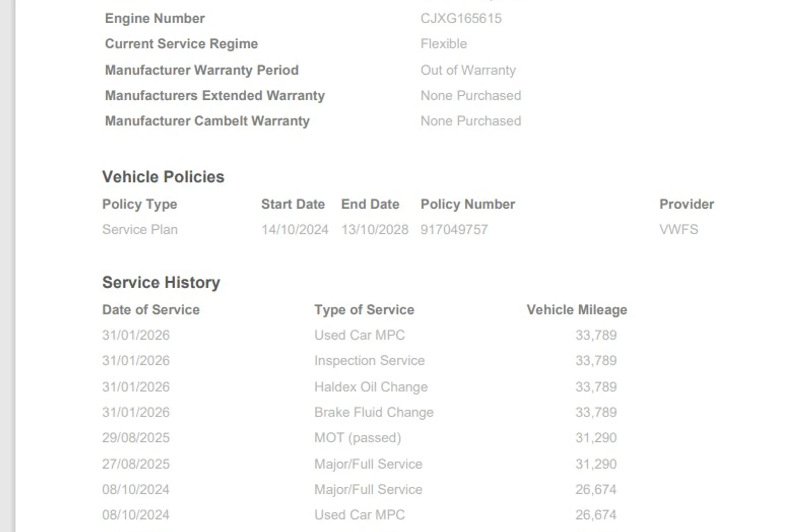This screenshot has width=798, height=532.
Task: Click the Flexible service regime value
Action: coord(443,44)
